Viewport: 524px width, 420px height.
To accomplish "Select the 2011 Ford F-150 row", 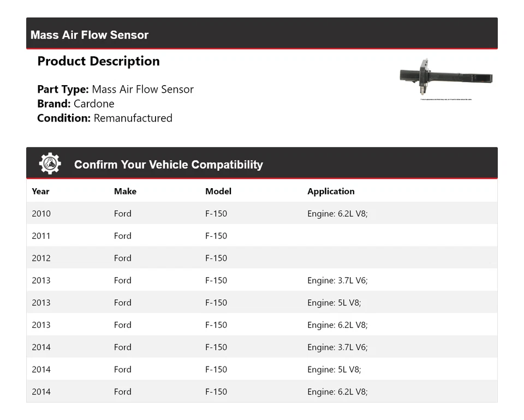I will [261, 236].
